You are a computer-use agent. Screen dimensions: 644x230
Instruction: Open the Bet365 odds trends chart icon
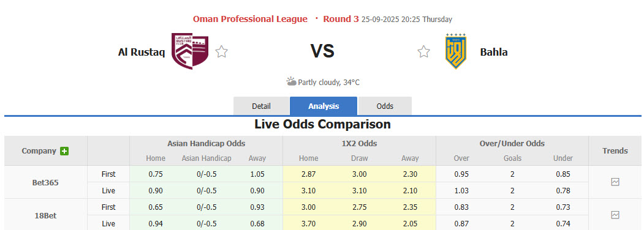pos(615,182)
